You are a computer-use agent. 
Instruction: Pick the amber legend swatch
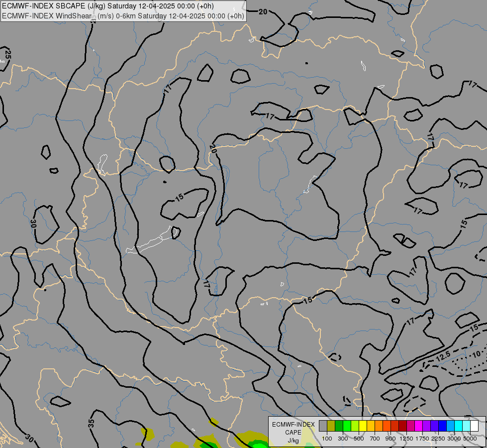pyautogui.click(x=371, y=426)
